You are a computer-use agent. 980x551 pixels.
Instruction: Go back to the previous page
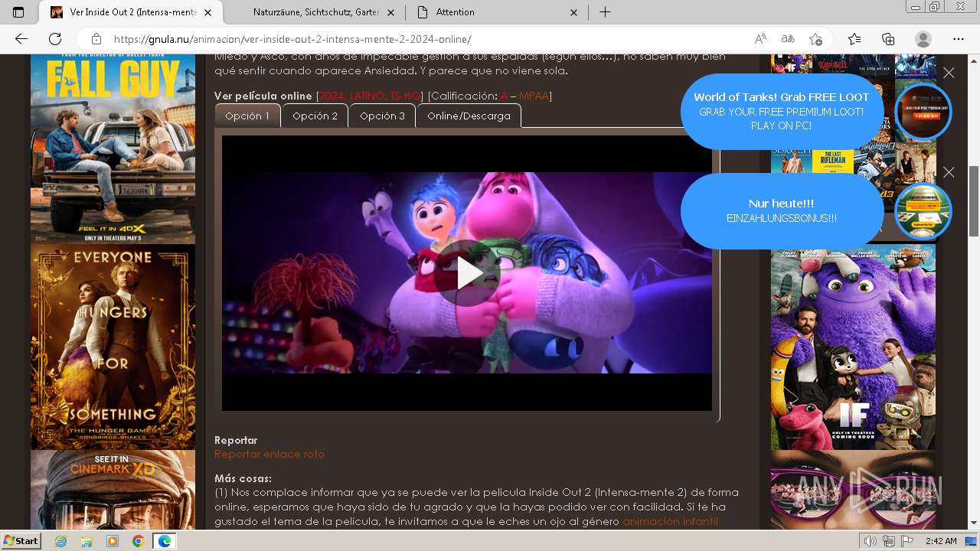pyautogui.click(x=21, y=39)
